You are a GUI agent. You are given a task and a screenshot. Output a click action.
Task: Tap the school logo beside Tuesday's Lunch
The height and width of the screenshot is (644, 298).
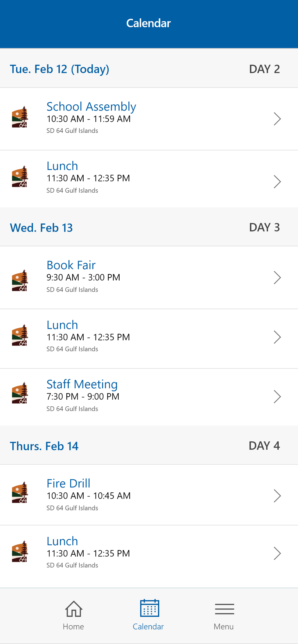click(20, 176)
